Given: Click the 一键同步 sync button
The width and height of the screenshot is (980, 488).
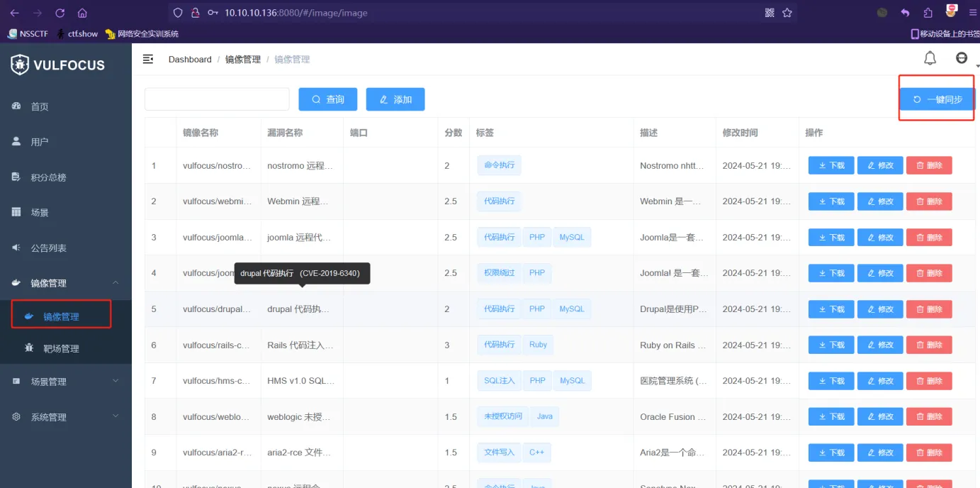Looking at the screenshot, I should [x=937, y=99].
